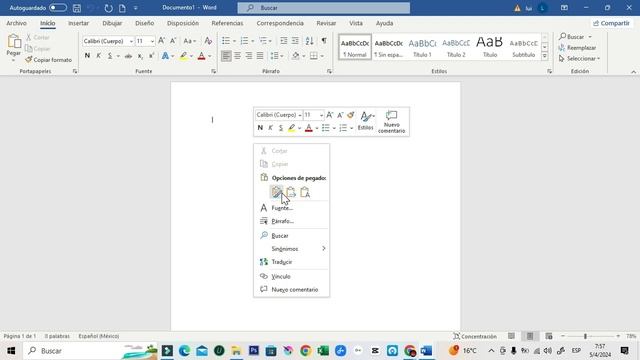
Task: Select Traducir in context menu
Action: point(291,262)
